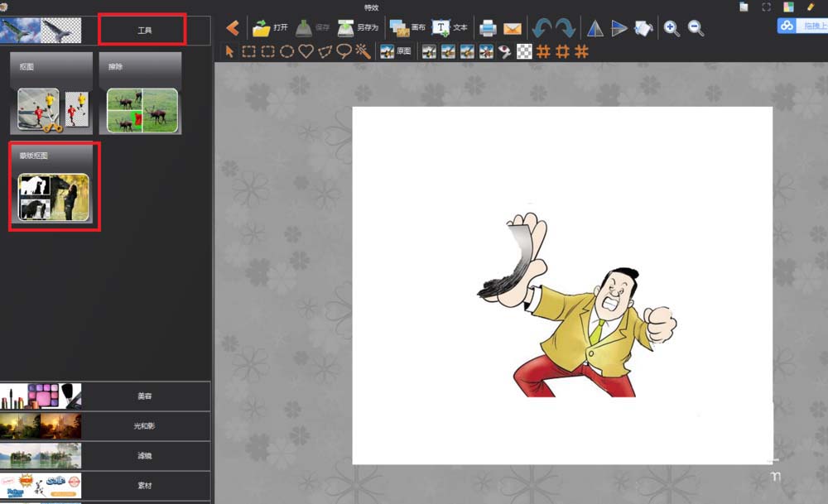
Task: Open the 画布 canvas tool
Action: pos(407,27)
